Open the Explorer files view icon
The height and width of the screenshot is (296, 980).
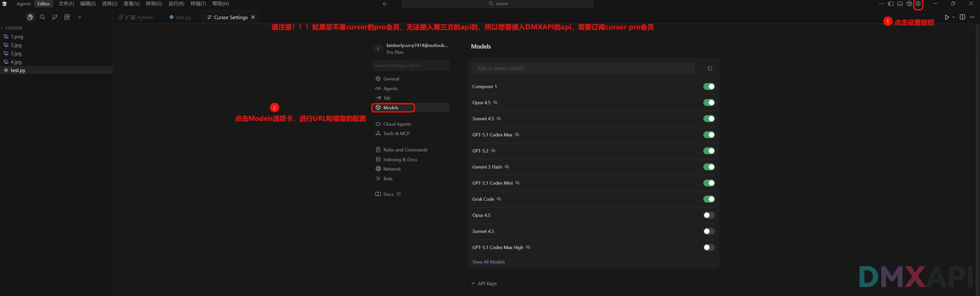[x=30, y=17]
